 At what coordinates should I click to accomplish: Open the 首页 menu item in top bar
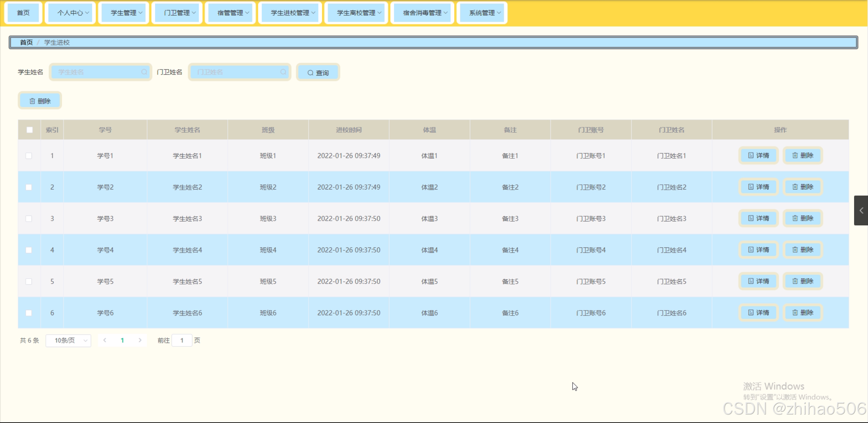[23, 13]
